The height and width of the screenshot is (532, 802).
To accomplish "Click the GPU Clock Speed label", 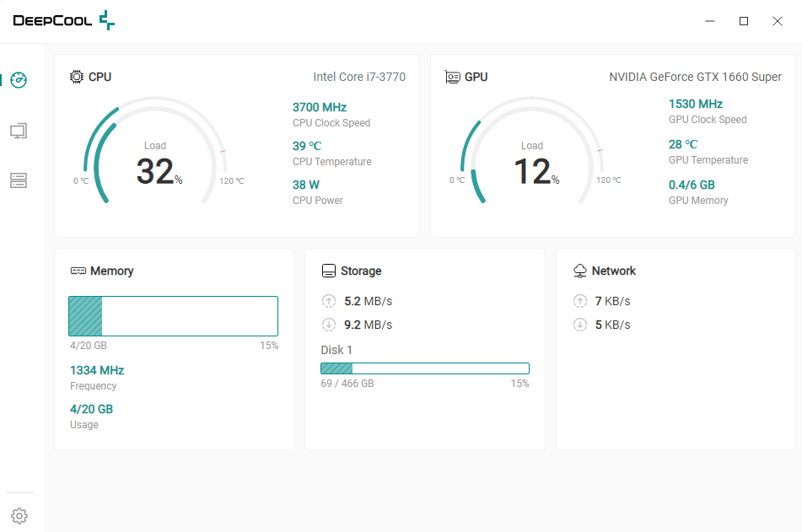I will coord(708,120).
